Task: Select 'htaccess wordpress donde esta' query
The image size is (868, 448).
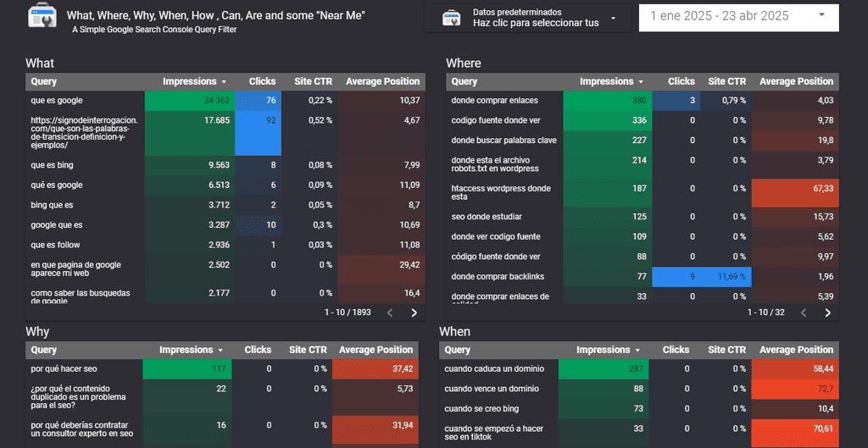Action: (x=501, y=192)
